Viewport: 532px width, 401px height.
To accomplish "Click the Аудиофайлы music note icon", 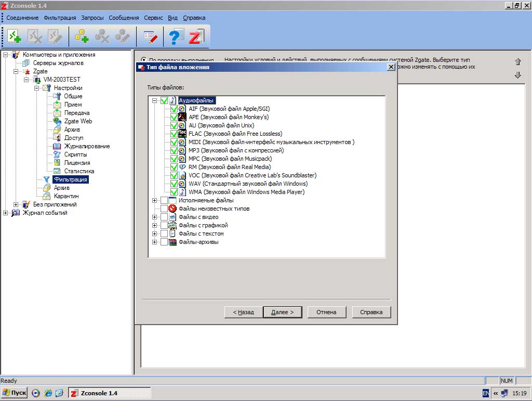I will coord(172,100).
